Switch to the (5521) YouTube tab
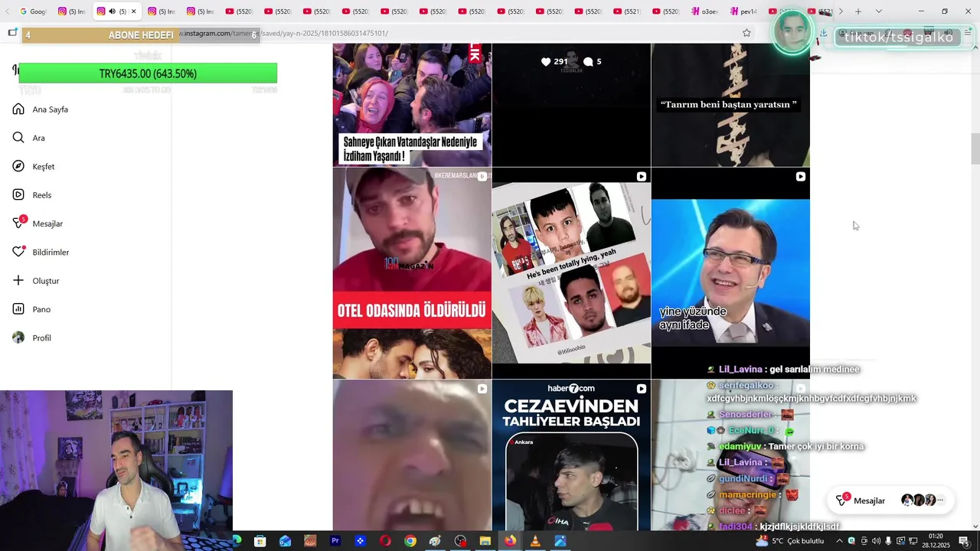This screenshot has height=551, width=980. pyautogui.click(x=626, y=11)
